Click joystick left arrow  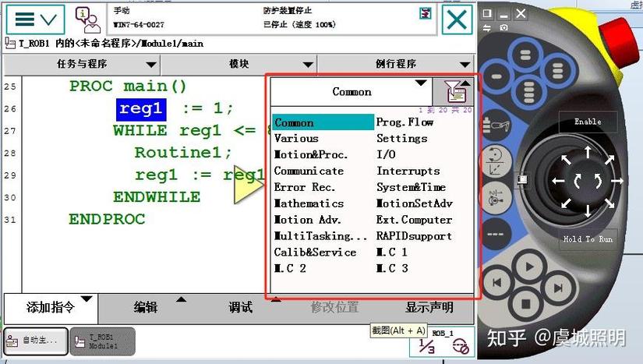click(558, 181)
